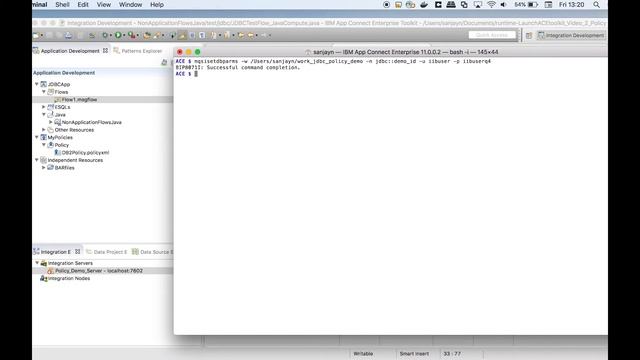Viewport: 640px width, 360px height.
Task: Click the green zoom button of terminal
Action: [x=198, y=52]
